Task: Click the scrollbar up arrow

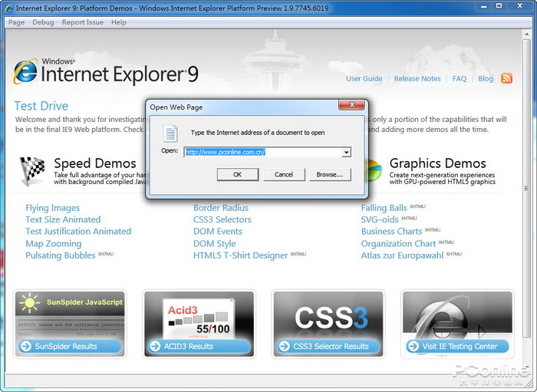Action: 527,35
